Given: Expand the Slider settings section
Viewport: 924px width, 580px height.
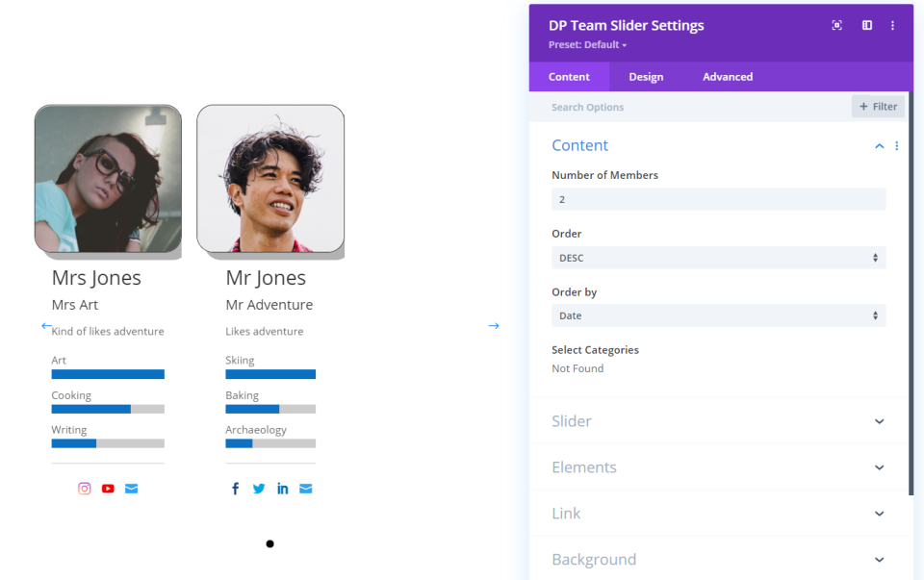Looking at the screenshot, I should point(718,421).
